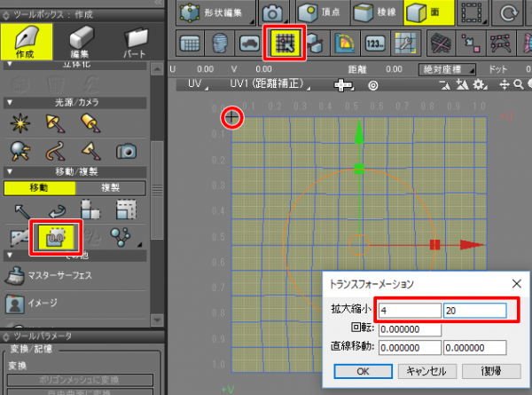The image size is (532, 395).
Task: Click the 123.. numbering icon
Action: [x=375, y=43]
